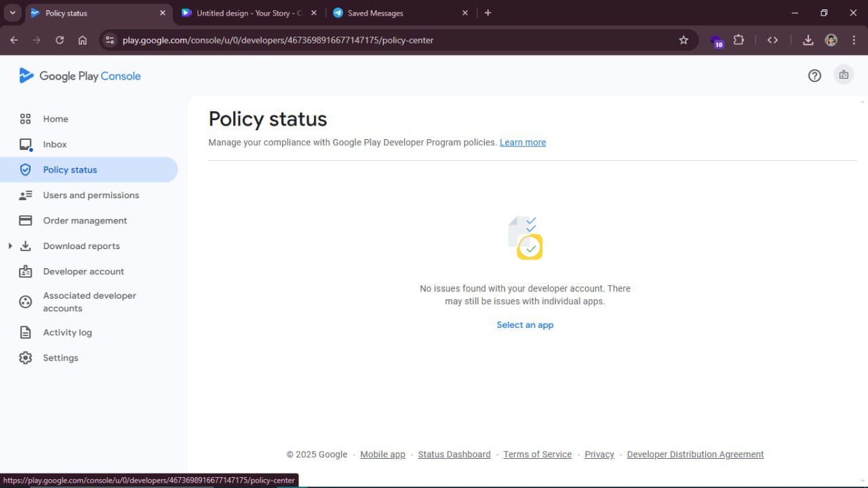Image resolution: width=868 pixels, height=488 pixels.
Task: Click the Policy status heading
Action: [x=268, y=119]
